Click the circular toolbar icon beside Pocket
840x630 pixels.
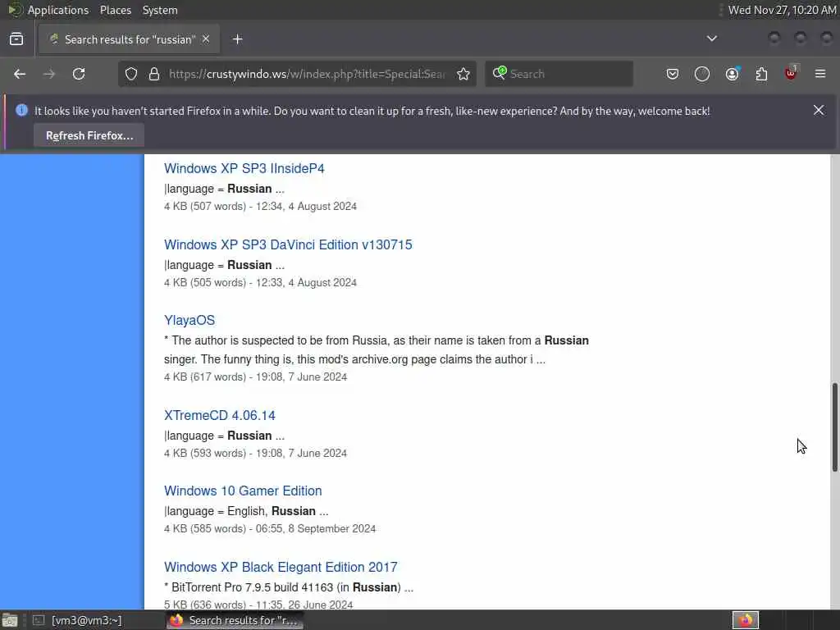click(702, 74)
